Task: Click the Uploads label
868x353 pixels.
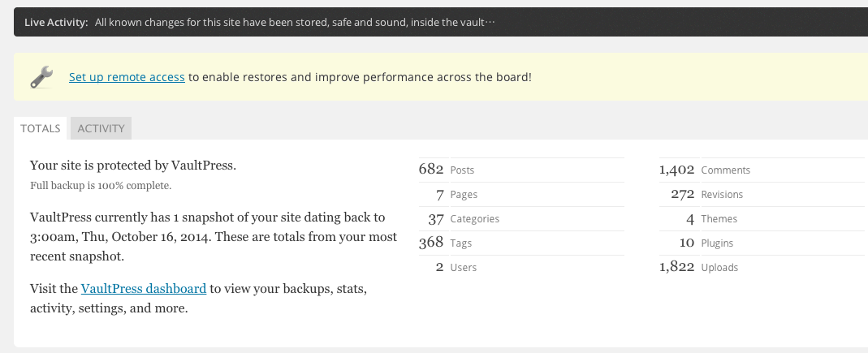Action: pos(719,268)
